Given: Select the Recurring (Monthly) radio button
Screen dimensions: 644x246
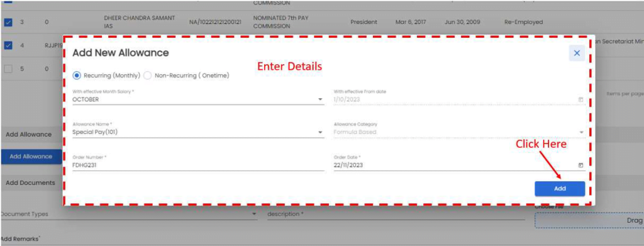Looking at the screenshot, I should click(x=76, y=75).
